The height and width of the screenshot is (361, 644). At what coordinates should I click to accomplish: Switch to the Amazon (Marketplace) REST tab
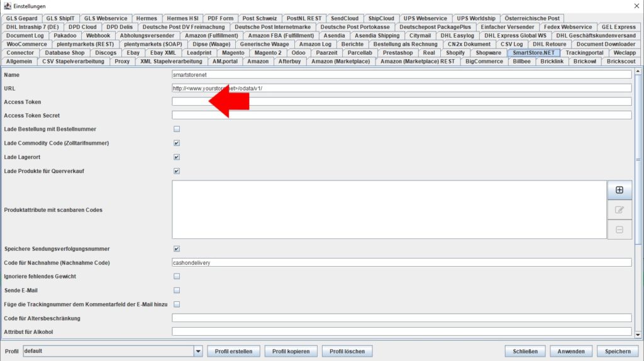point(418,61)
